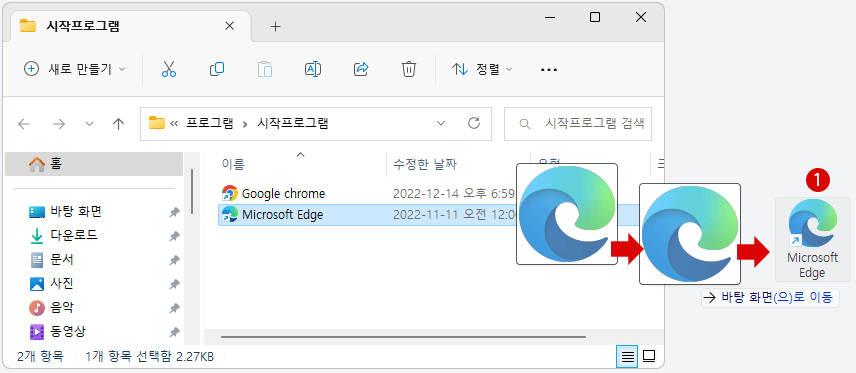
Task: Click date 2022-12-14 오후 6:59
Action: [454, 193]
